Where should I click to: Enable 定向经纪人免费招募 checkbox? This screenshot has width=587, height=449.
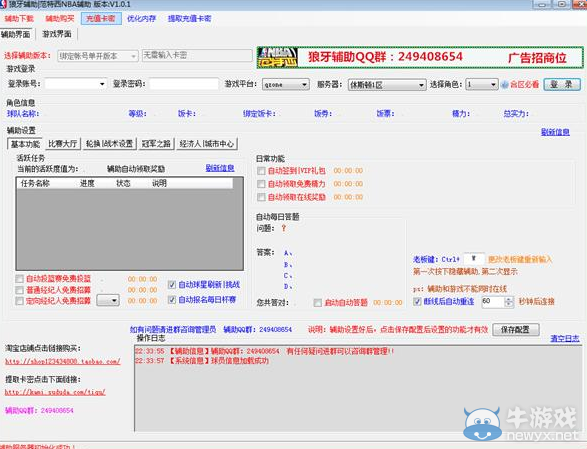coord(19,301)
